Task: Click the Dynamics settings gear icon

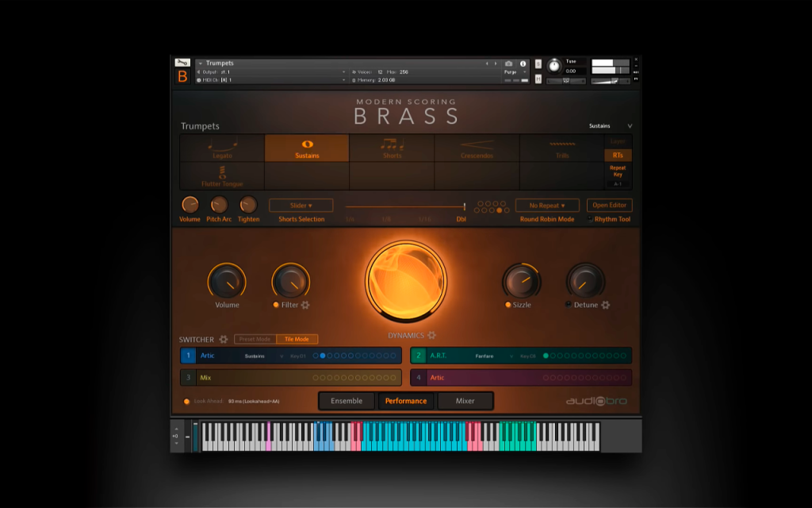Action: click(432, 336)
